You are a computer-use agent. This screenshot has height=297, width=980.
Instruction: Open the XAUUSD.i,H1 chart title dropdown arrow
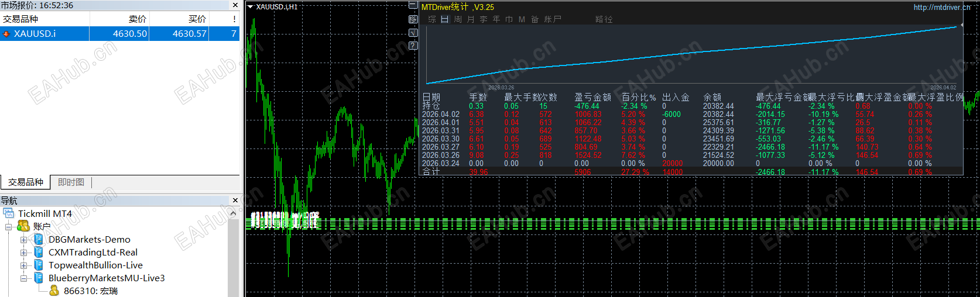[x=251, y=7]
